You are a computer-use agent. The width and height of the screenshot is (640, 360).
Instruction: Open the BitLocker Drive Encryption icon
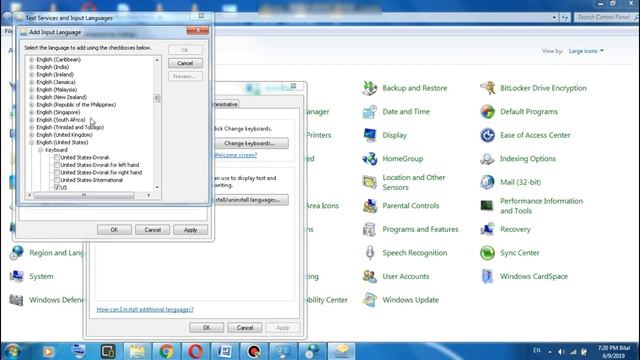487,88
